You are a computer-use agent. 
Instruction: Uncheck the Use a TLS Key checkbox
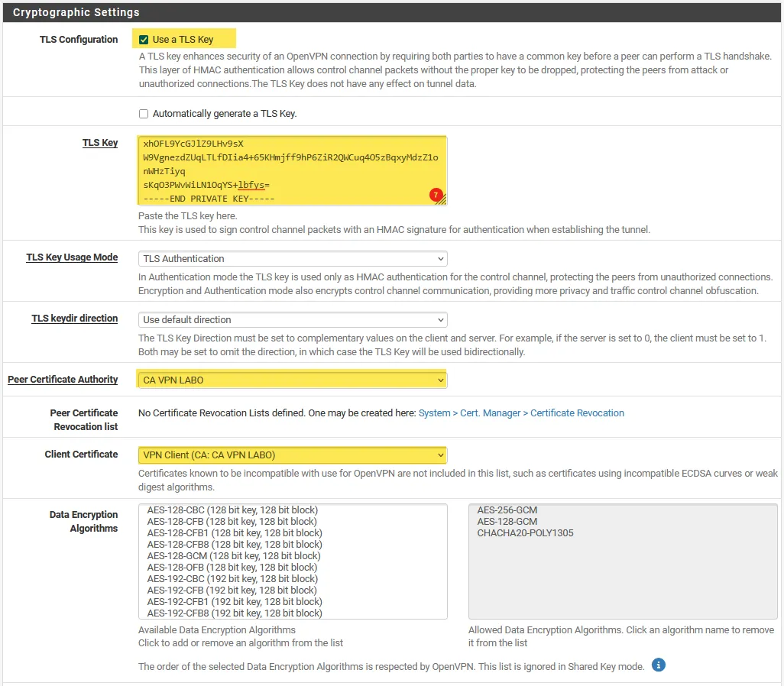point(144,40)
